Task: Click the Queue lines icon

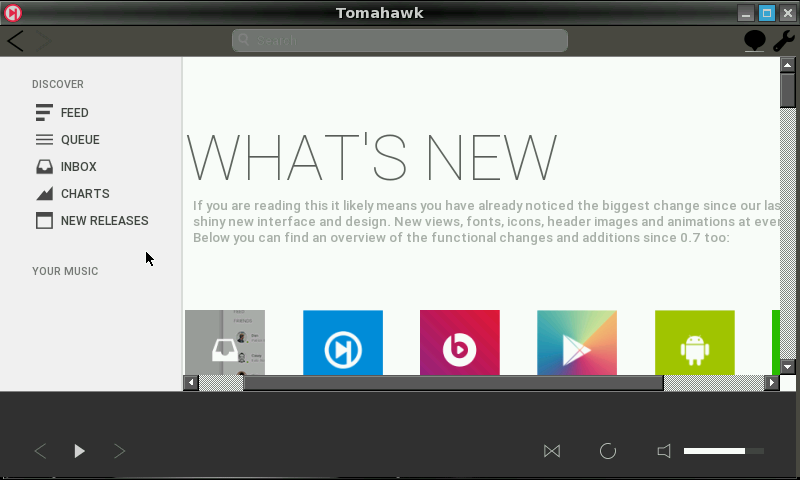Action: click(x=44, y=140)
